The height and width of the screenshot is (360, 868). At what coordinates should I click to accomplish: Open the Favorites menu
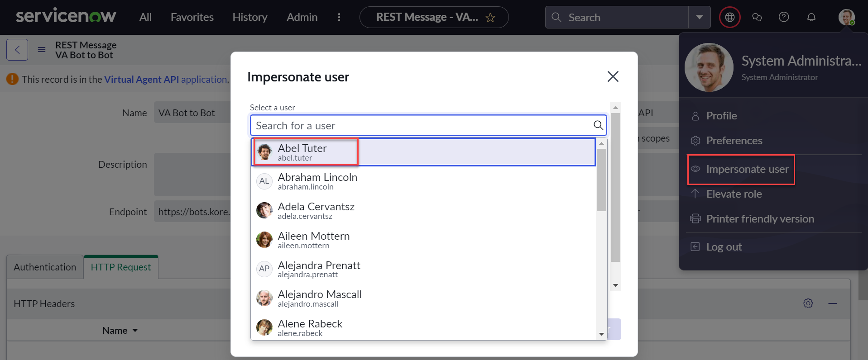pyautogui.click(x=192, y=17)
